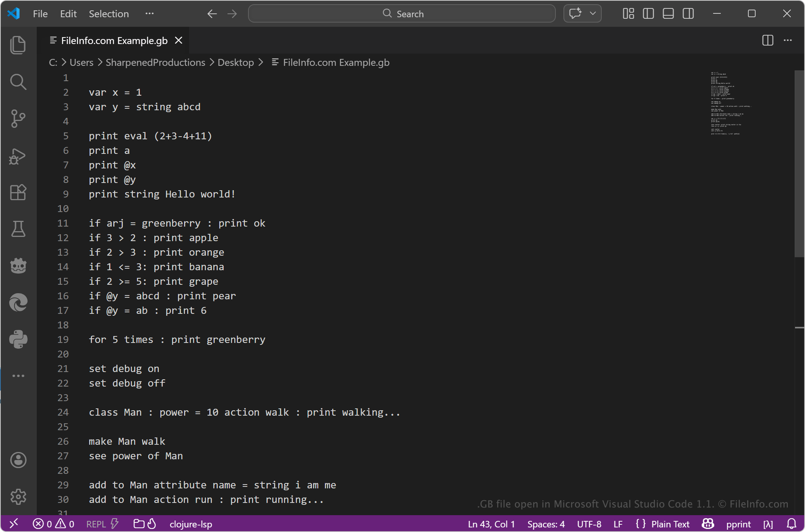Select the FileInfo.com Example.gb tab
The height and width of the screenshot is (532, 805).
point(114,41)
